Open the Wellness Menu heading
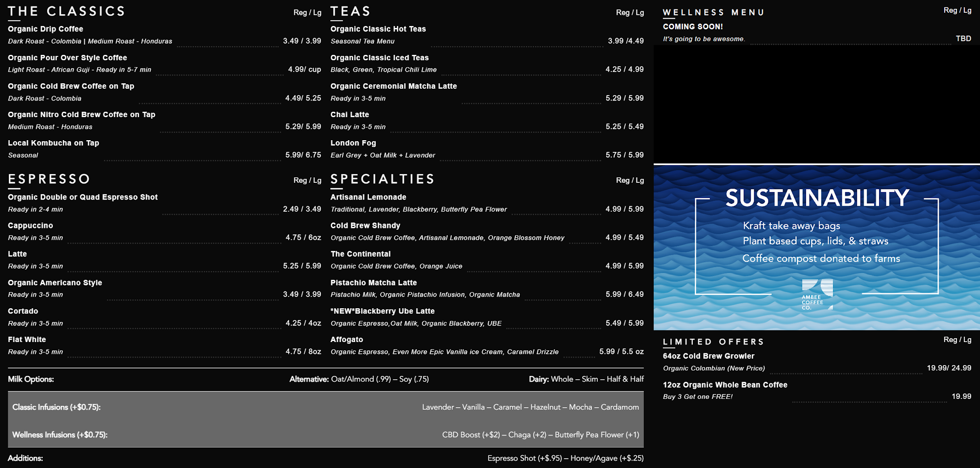Viewport: 980px width, 468px height. [713, 12]
